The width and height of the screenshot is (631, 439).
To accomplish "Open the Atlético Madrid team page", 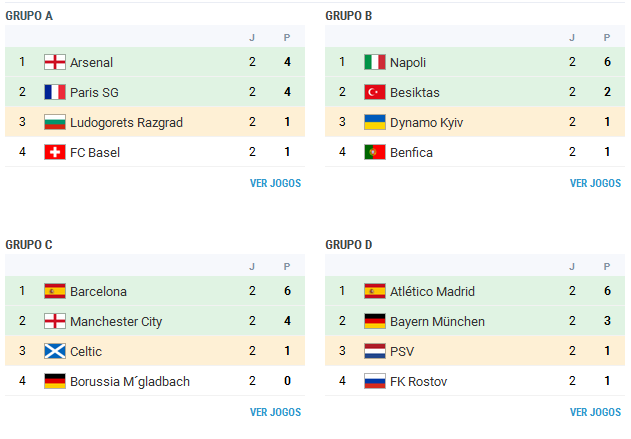I will tap(432, 291).
